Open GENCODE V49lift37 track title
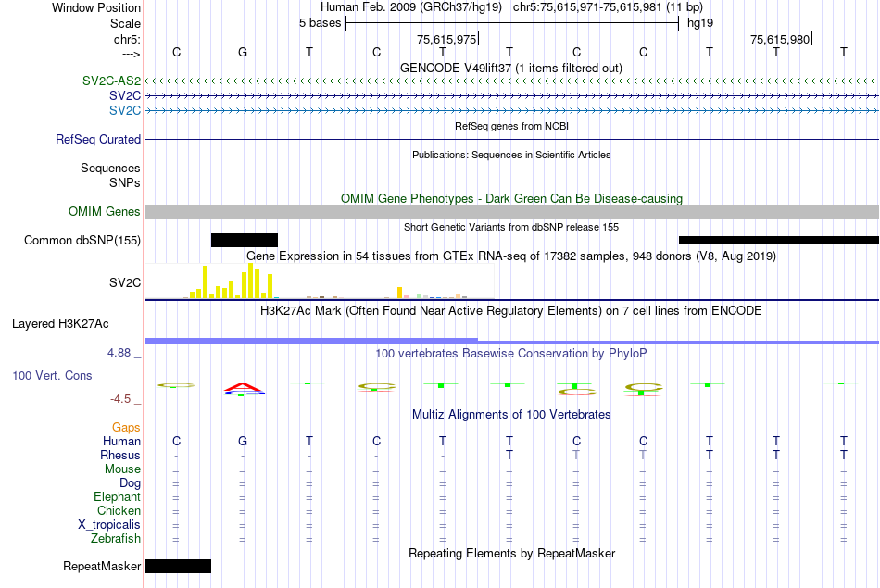The height and width of the screenshot is (588, 880). pos(510,68)
